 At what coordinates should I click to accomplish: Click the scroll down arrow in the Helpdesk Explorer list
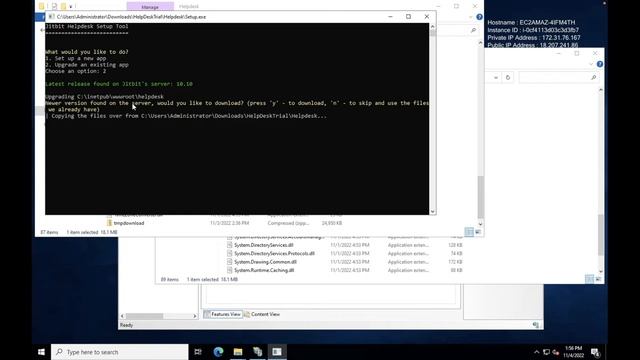[x=480, y=224]
